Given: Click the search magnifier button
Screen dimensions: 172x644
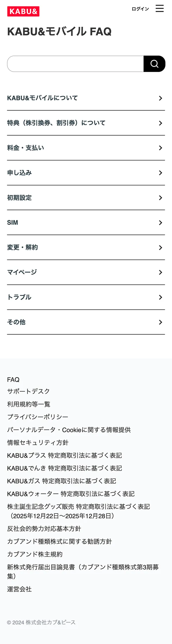Looking at the screenshot, I should (x=154, y=64).
